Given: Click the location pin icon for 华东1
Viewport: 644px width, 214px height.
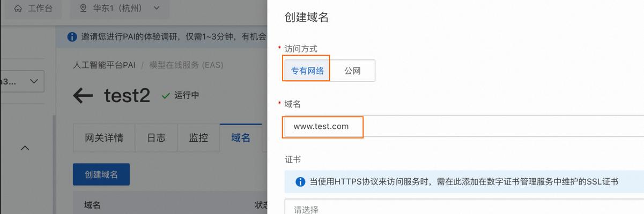Looking at the screenshot, I should pos(83,8).
